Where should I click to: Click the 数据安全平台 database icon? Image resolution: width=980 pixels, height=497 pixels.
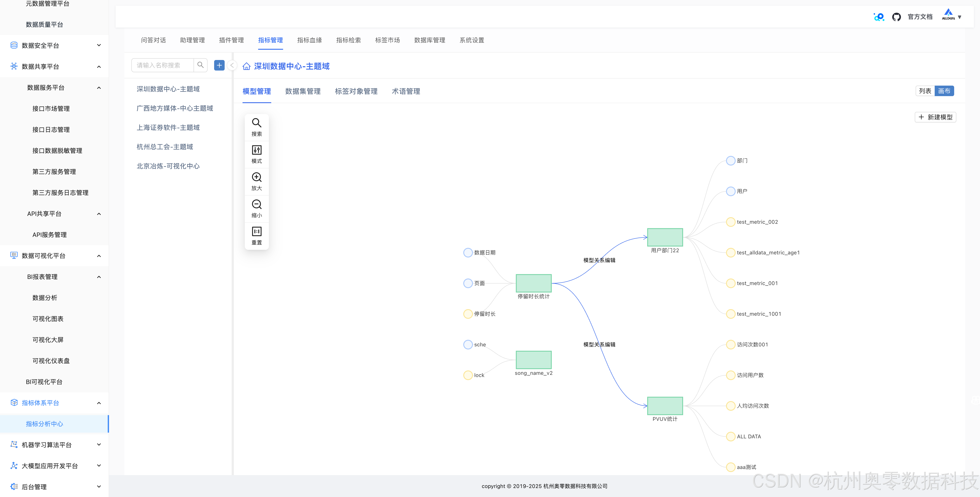(x=14, y=45)
